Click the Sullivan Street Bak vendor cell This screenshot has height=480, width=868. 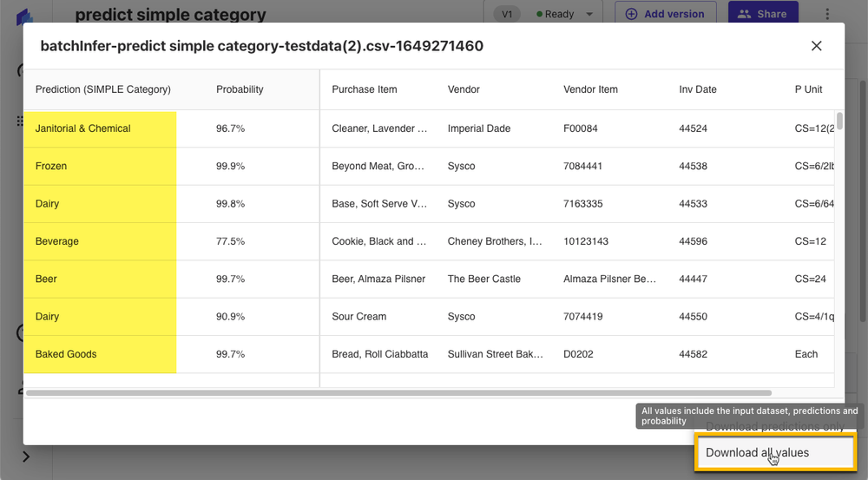[496, 354]
